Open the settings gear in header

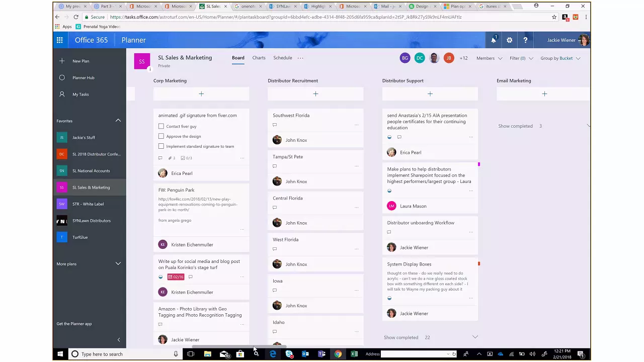509,40
